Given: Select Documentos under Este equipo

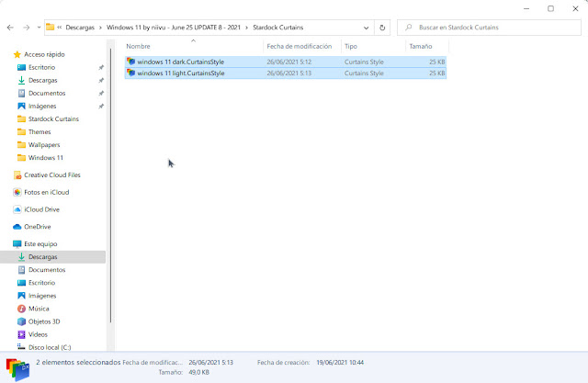Looking at the screenshot, I should pyautogui.click(x=47, y=270).
